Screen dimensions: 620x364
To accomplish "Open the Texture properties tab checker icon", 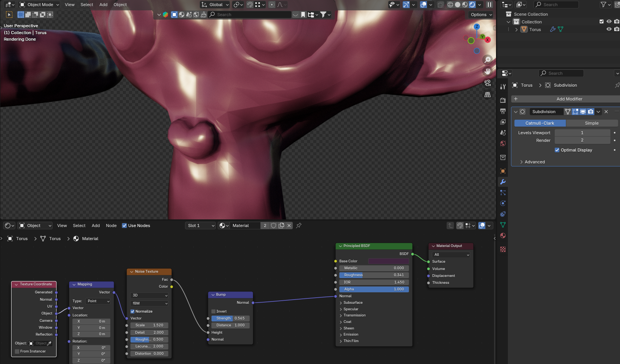I will coord(503,249).
